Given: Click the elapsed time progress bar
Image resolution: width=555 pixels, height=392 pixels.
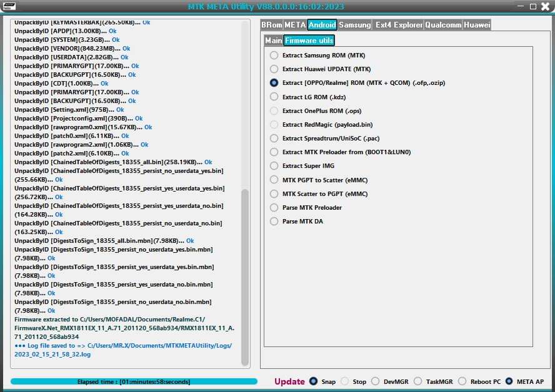Looking at the screenshot, I should pyautogui.click(x=134, y=381).
